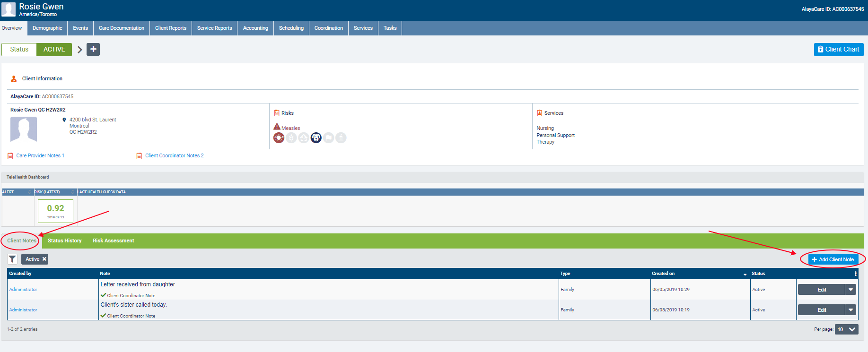Click the user avatar icon beside Rosie Gwen

(x=8, y=9)
